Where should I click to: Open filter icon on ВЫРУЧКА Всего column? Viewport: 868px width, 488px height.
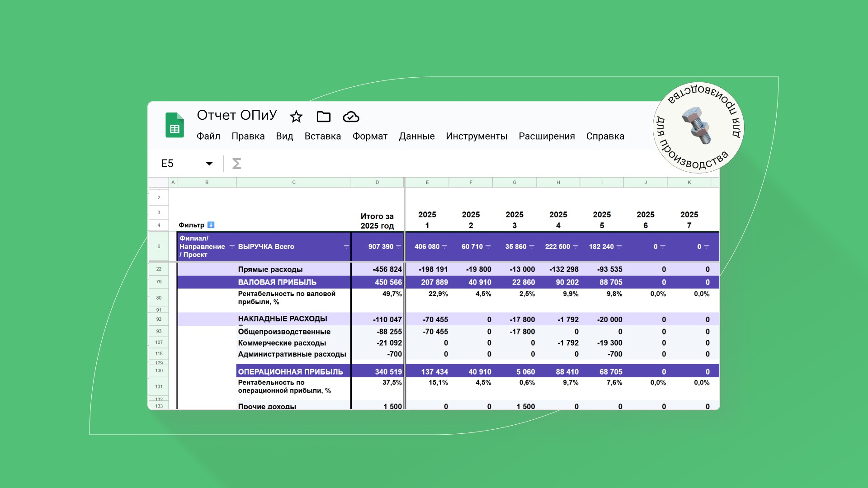346,247
